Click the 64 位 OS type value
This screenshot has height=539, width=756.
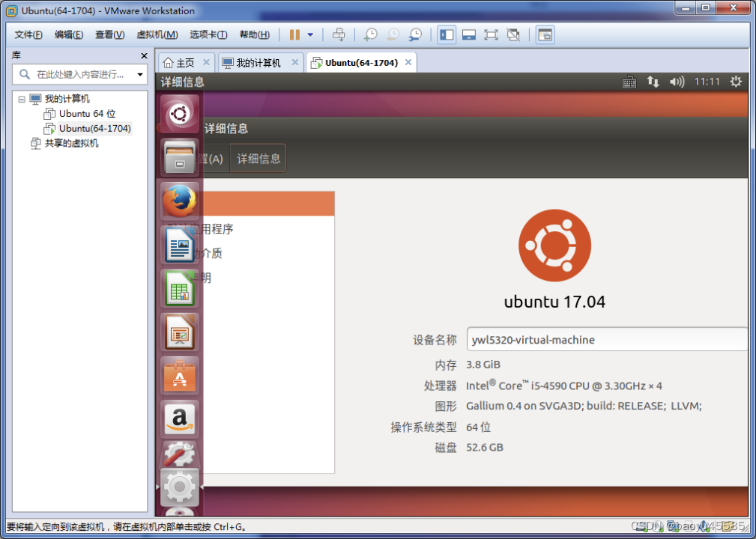[x=478, y=427]
